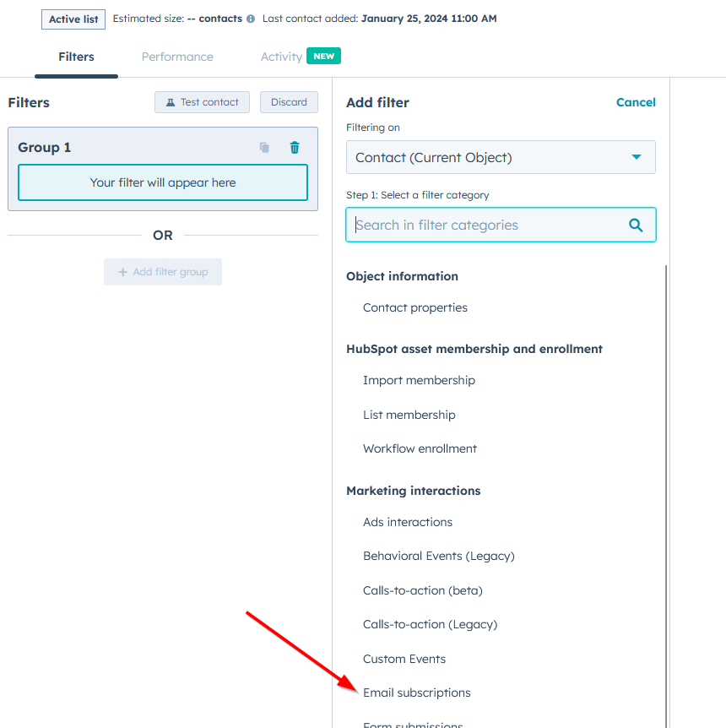
Task: Open the Activity tab
Action: click(281, 56)
